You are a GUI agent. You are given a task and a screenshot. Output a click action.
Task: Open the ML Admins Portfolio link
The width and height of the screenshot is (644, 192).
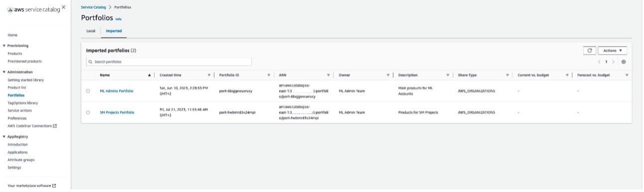click(117, 91)
